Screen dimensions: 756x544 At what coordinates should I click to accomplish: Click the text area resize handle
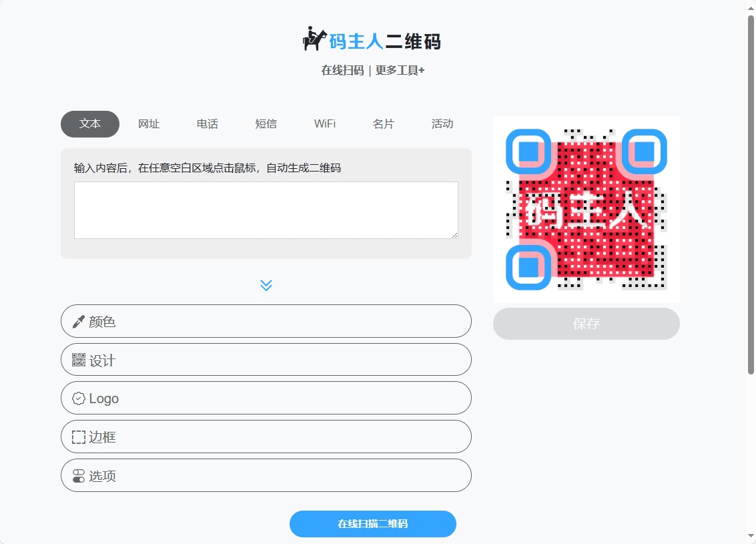[x=454, y=235]
